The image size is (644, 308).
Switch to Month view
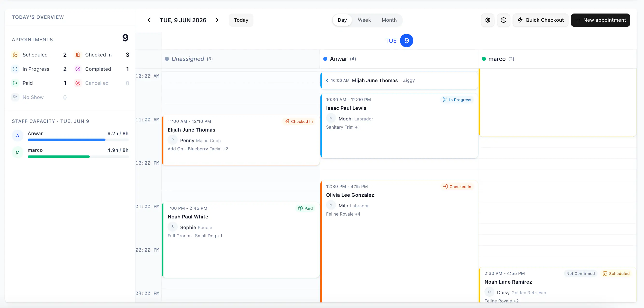click(389, 20)
